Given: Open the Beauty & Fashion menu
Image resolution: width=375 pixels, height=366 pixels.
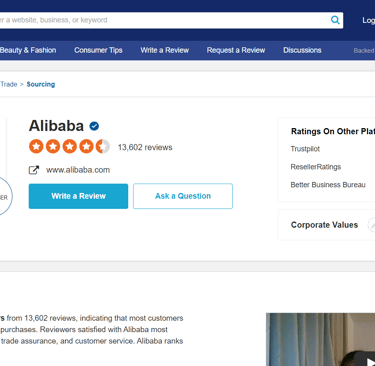Looking at the screenshot, I should 28,50.
